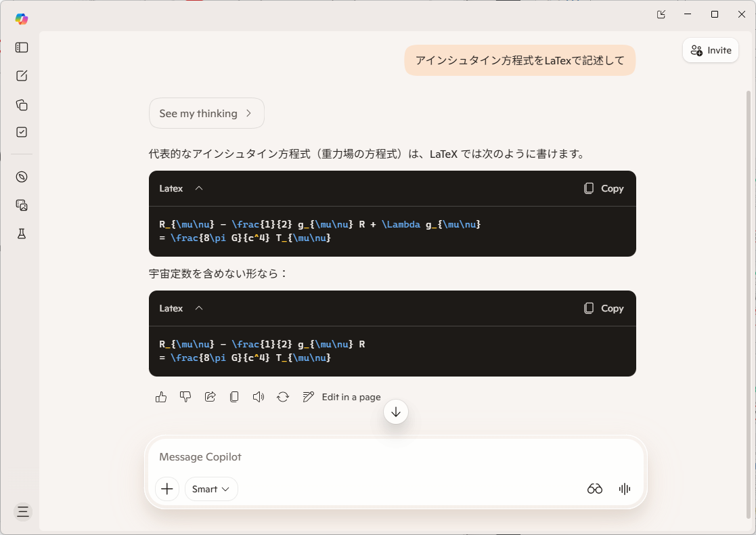Start voice conversation with waveform icon

tap(625, 489)
